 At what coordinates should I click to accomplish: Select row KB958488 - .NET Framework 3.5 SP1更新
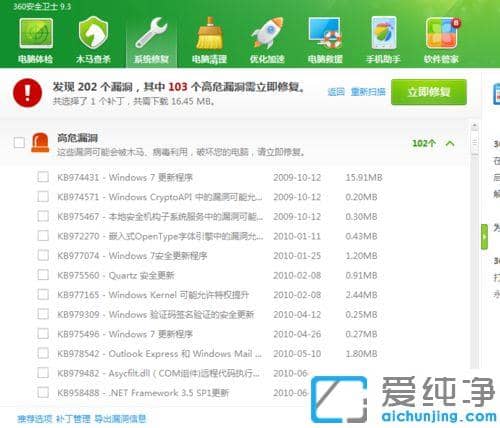[143, 393]
